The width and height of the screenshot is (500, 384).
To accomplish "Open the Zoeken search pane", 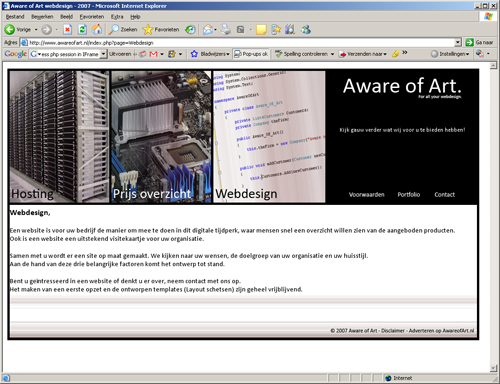I will [x=123, y=30].
